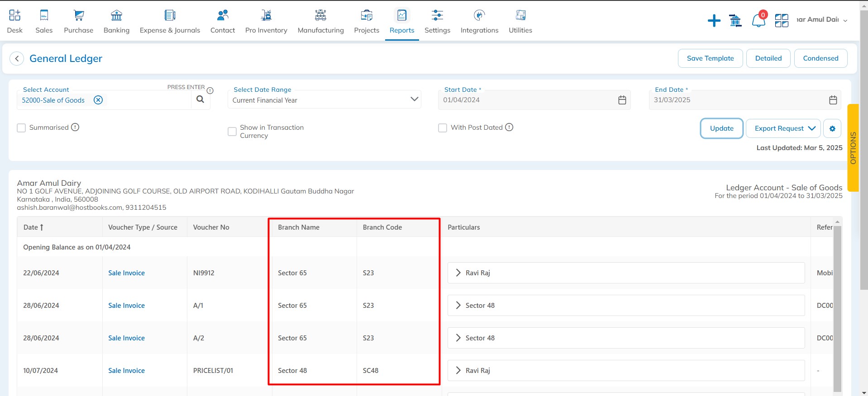Open Sale Invoice link for voucher A/2
868x396 pixels.
(126, 338)
